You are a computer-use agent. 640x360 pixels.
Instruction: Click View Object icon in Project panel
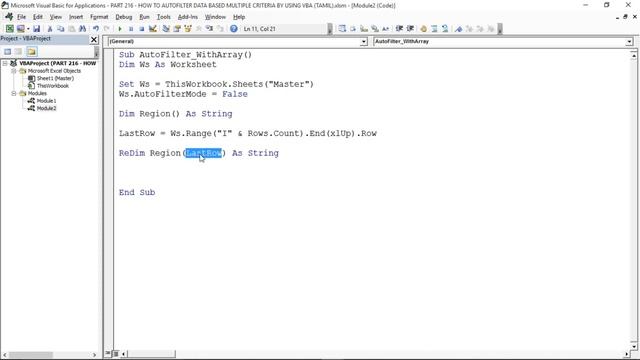tap(19, 51)
